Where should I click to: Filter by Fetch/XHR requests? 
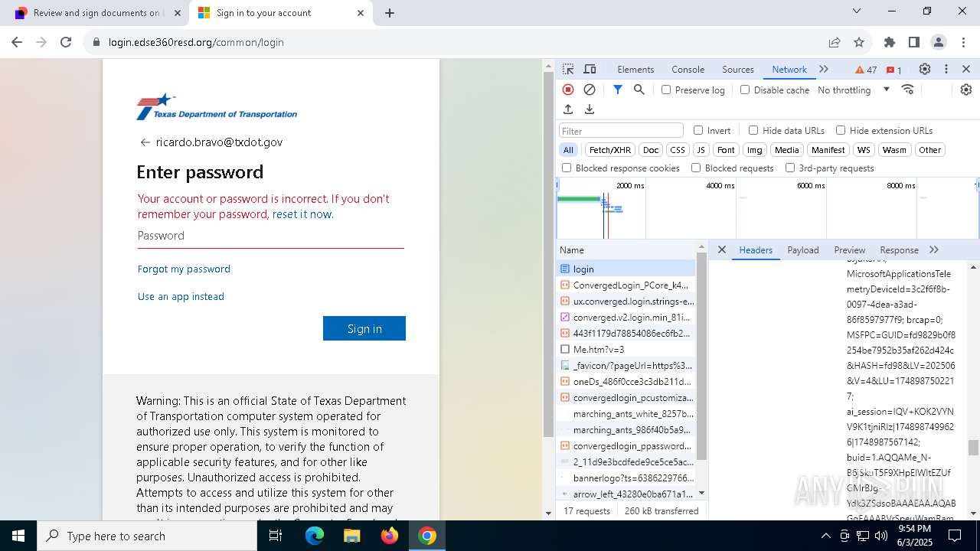pyautogui.click(x=610, y=150)
